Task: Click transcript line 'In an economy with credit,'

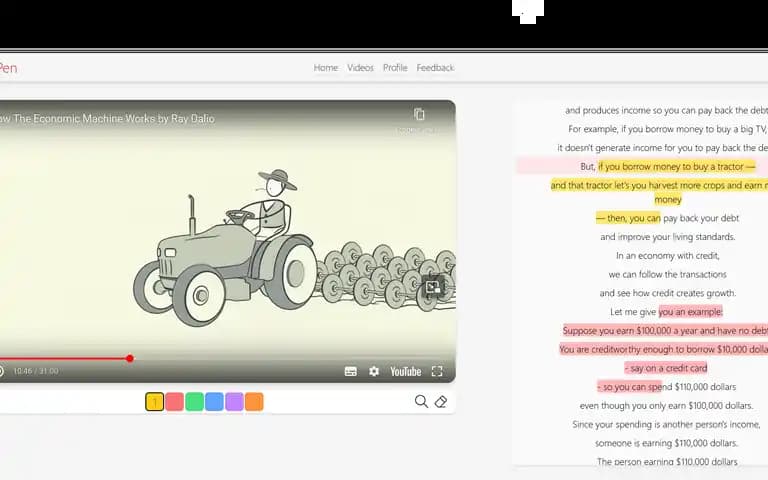Action: [668, 256]
